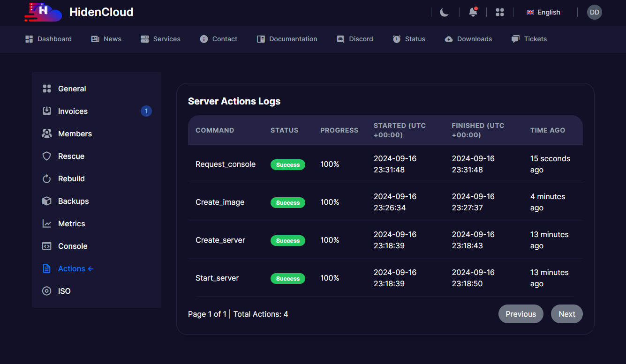This screenshot has width=626, height=364.
Task: Click the Previous pagination button
Action: click(520, 314)
